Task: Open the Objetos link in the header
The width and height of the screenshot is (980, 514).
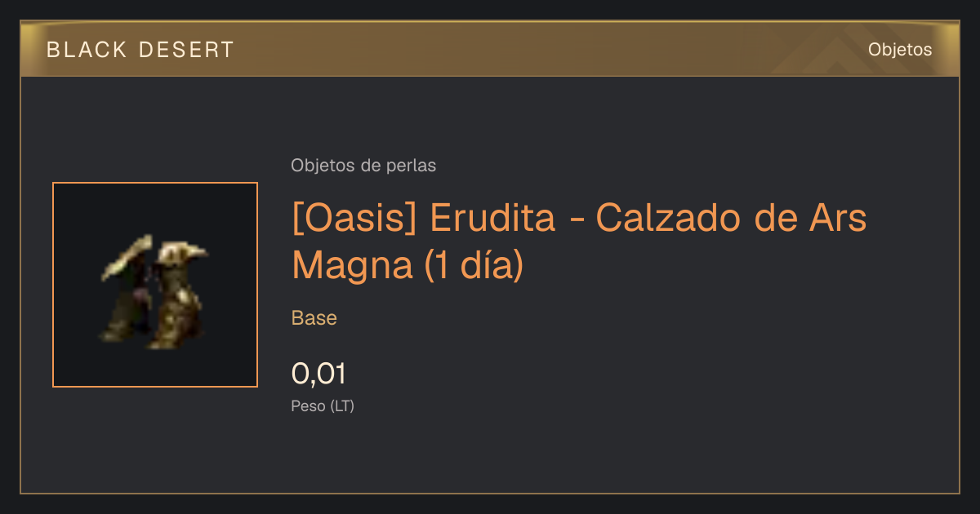Action: (x=900, y=49)
